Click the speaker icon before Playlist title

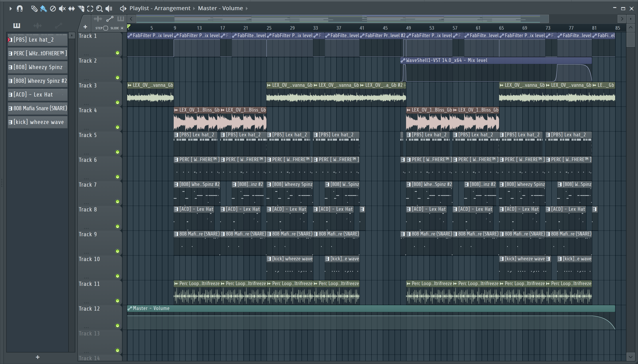[x=123, y=8]
